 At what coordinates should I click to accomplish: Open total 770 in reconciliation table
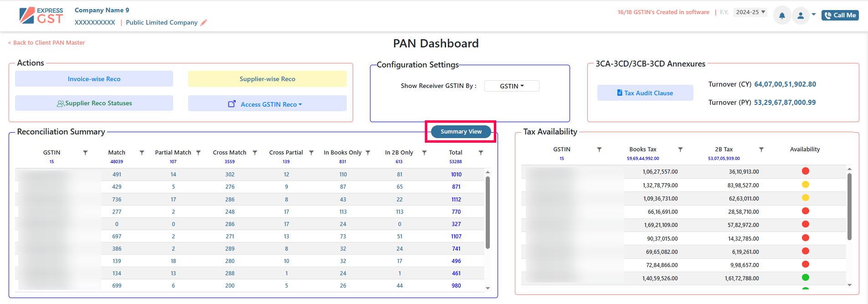pyautogui.click(x=456, y=212)
